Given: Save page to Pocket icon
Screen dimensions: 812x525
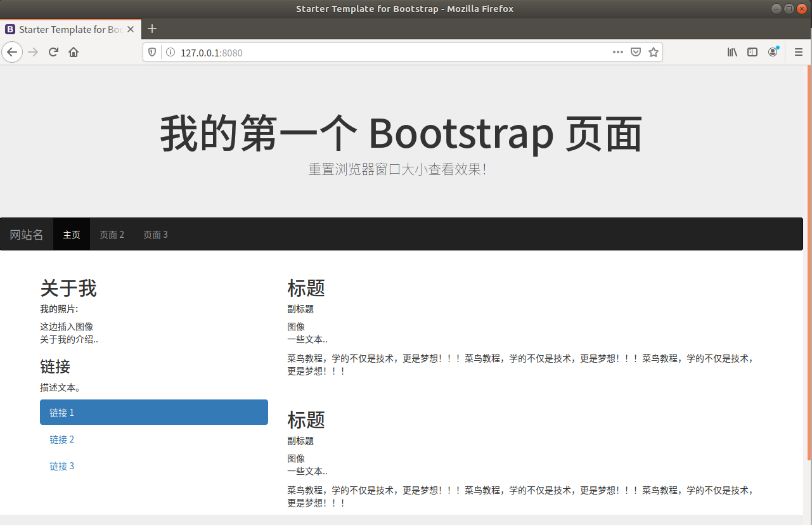Looking at the screenshot, I should [636, 53].
